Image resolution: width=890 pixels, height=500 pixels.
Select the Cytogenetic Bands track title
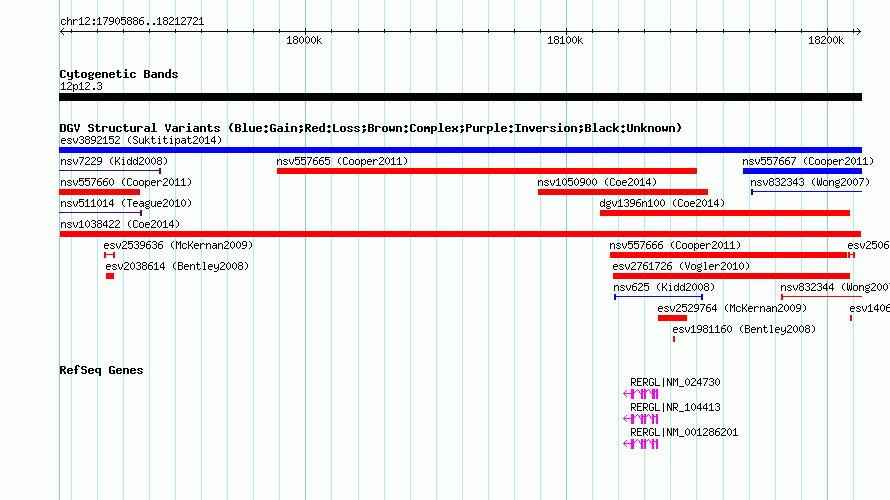coord(119,74)
